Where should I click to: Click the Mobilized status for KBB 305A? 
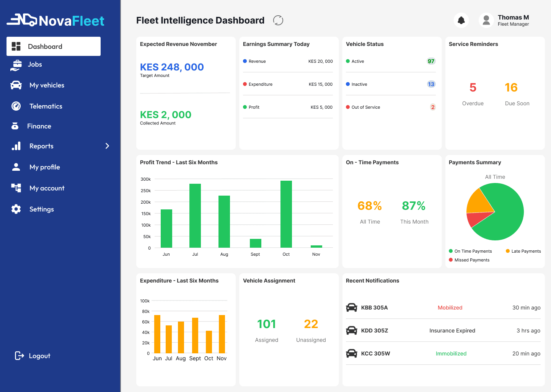tap(450, 307)
